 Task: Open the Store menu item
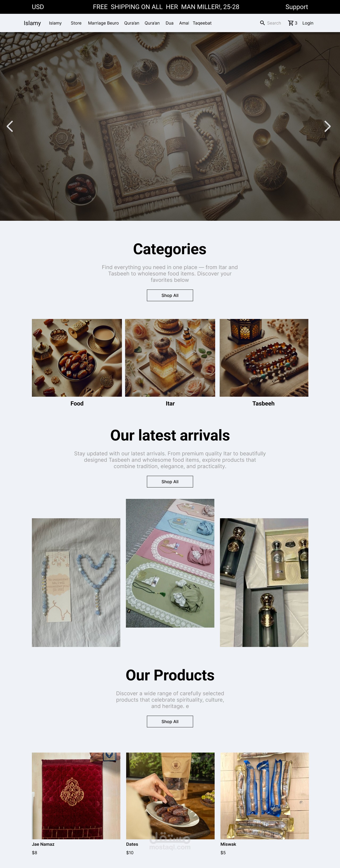coord(76,23)
